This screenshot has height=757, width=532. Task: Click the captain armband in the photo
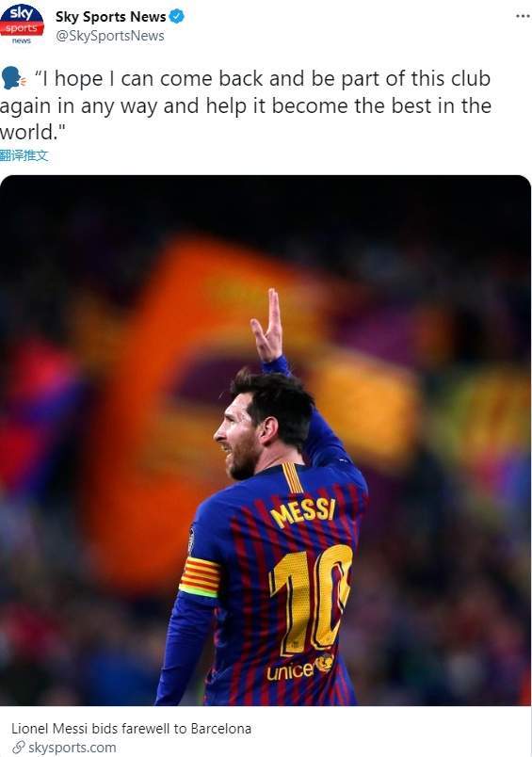(200, 576)
